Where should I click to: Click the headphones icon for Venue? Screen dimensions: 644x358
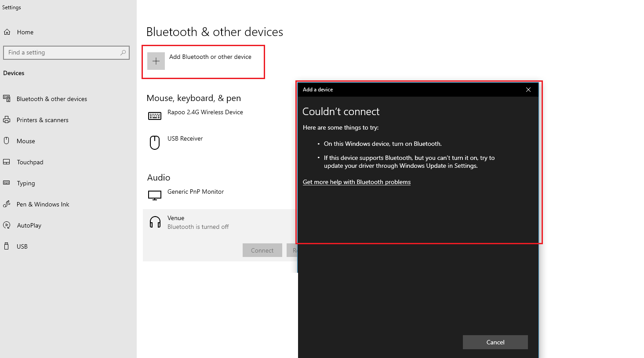point(155,222)
